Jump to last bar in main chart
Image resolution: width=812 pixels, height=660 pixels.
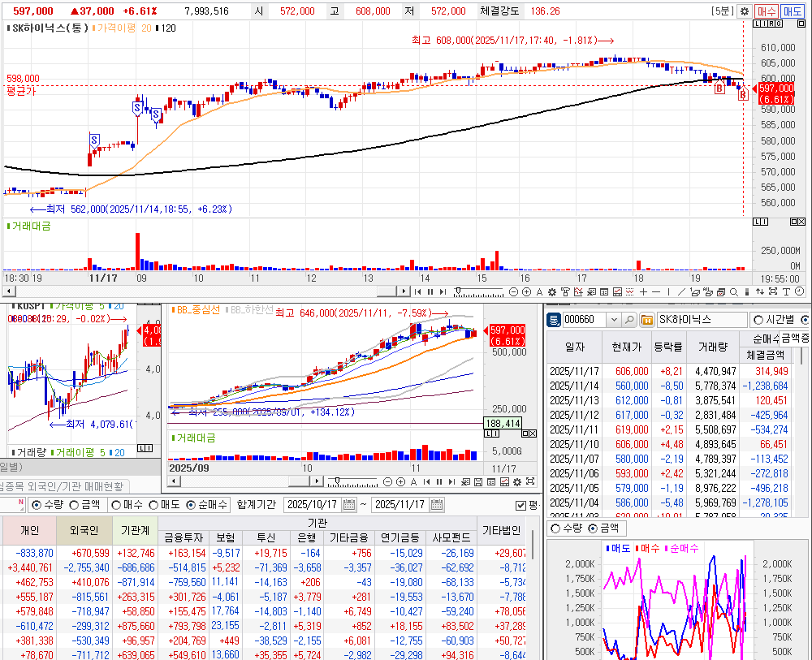pos(443,292)
